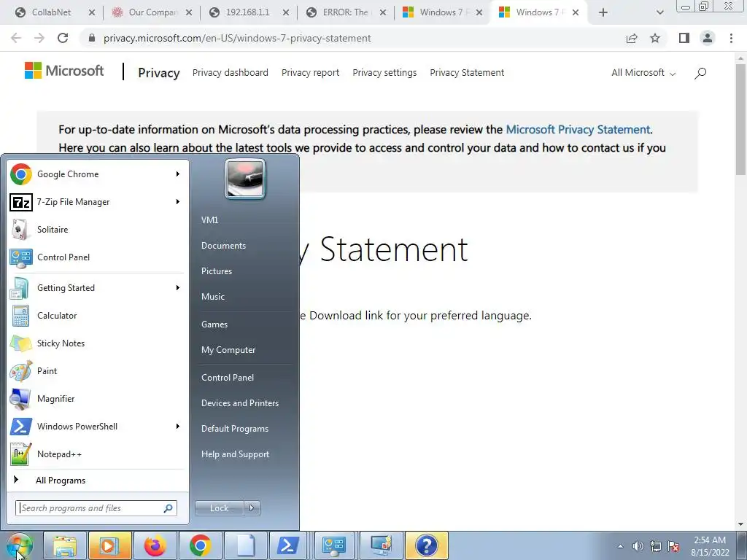Open PowerShell from taskbar
The height and width of the screenshot is (560, 747).
coord(289,545)
